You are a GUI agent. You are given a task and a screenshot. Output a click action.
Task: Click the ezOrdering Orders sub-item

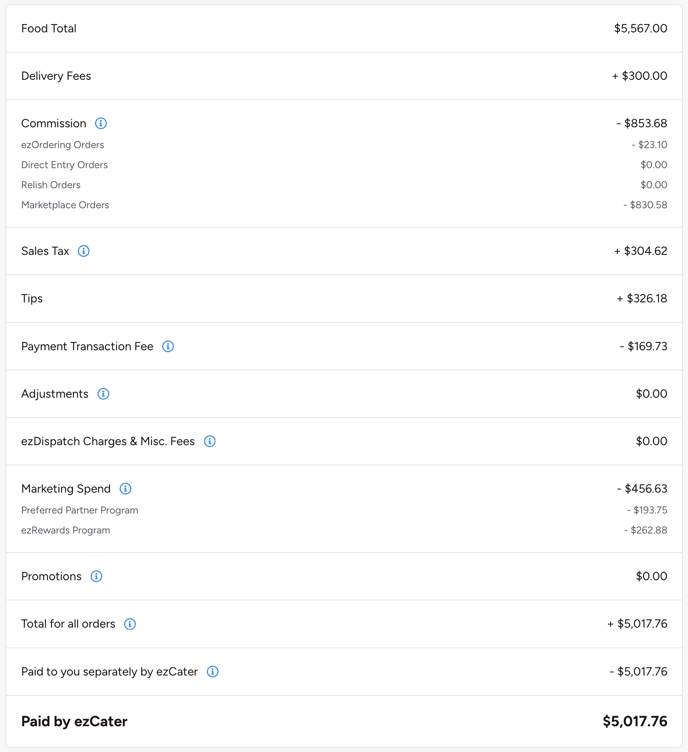tap(62, 145)
